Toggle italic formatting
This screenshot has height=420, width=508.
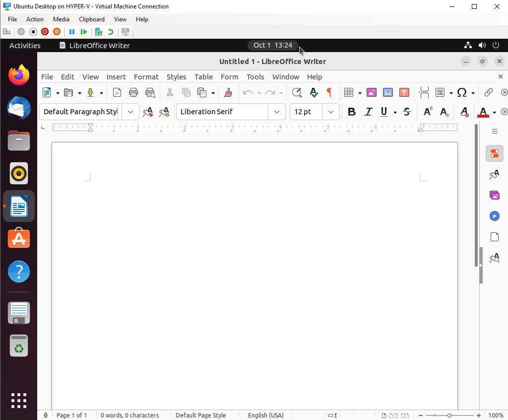coord(369,112)
